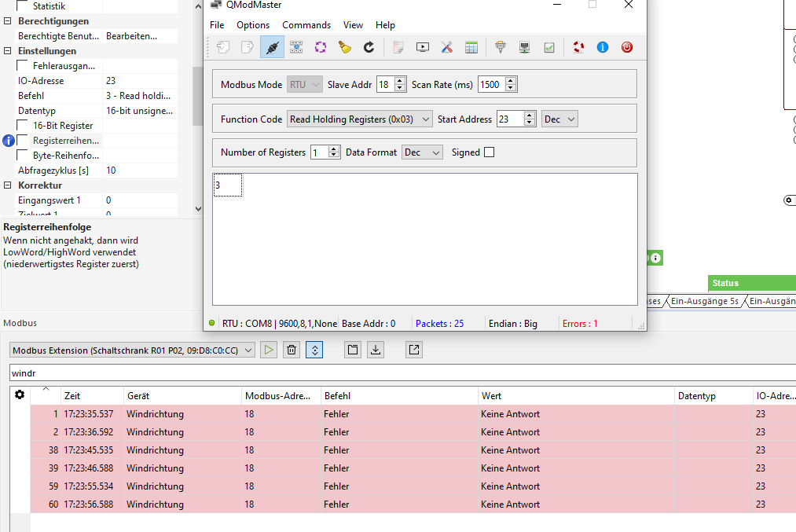796x532 pixels.
Task: Open the Start Address Dec base dropdown
Action: pyautogui.click(x=559, y=119)
